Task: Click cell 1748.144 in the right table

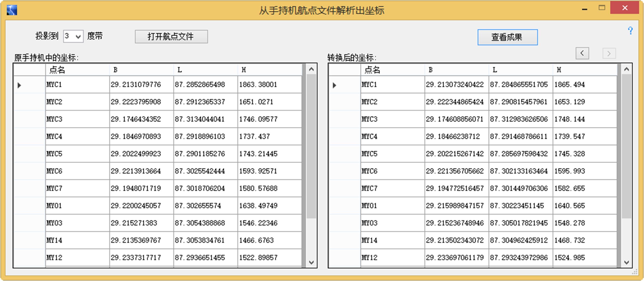Action: click(x=585, y=119)
